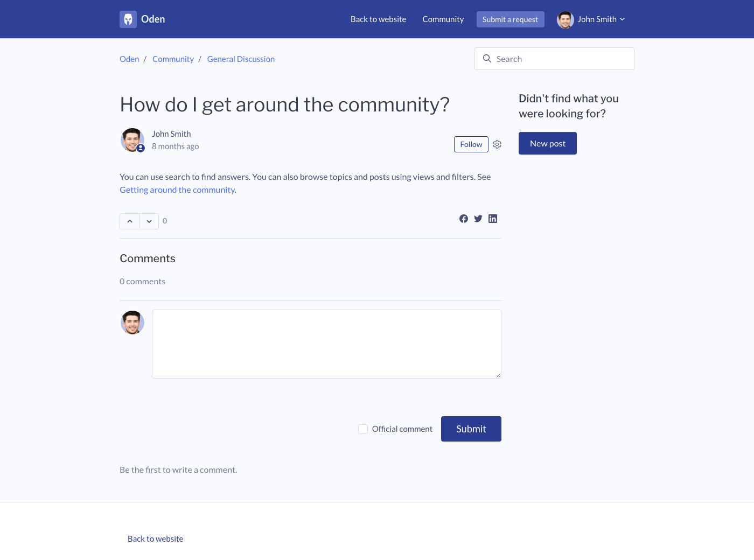754x560 pixels.
Task: Open Community in the top navigation
Action: 443,19
